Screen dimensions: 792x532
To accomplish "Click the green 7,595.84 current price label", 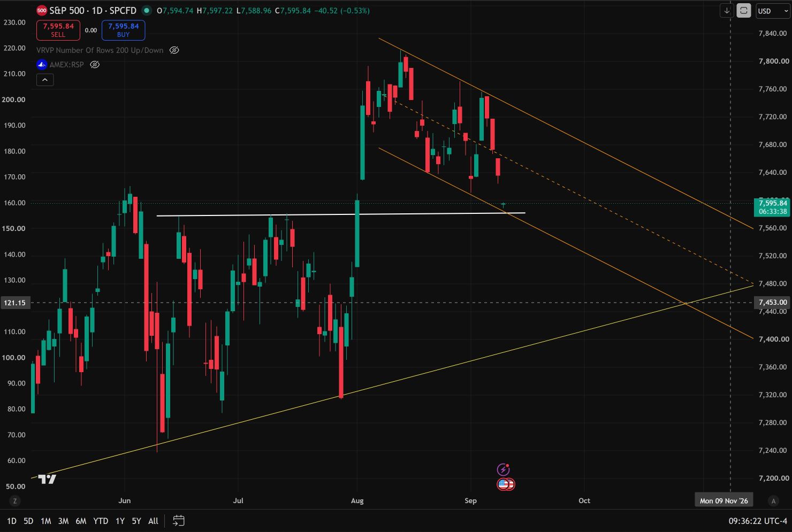I will point(772,207).
